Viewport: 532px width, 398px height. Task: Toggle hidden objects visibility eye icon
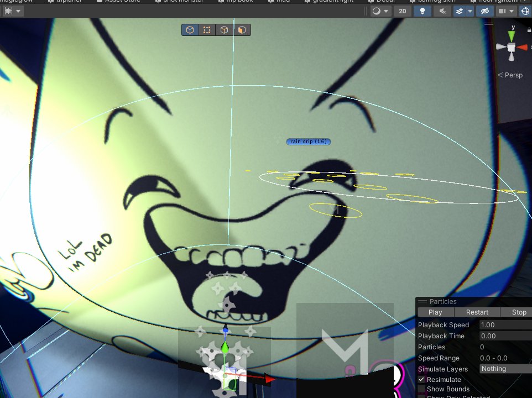[x=485, y=11]
